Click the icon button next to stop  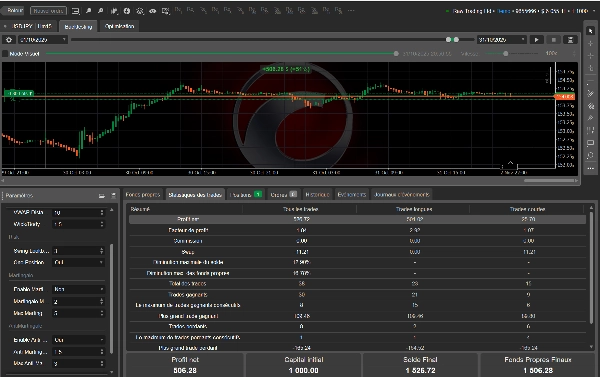(570, 40)
